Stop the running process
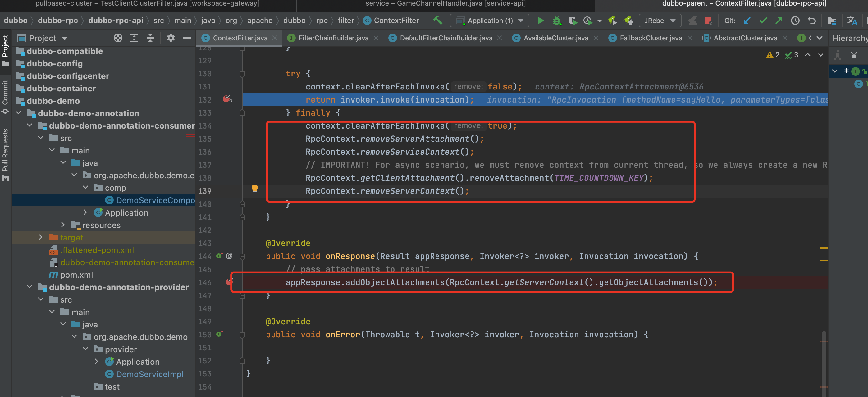 point(708,21)
